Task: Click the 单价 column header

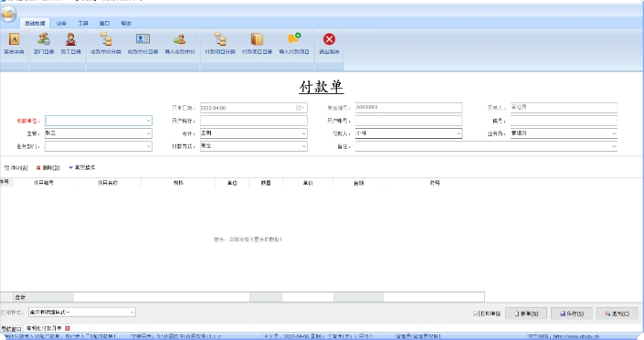Action: 308,183
